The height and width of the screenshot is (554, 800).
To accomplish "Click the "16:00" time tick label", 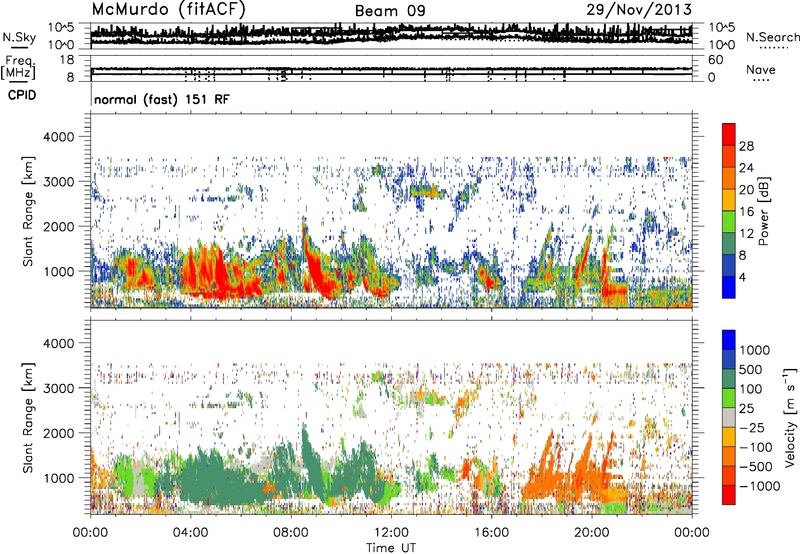I will coord(491,533).
